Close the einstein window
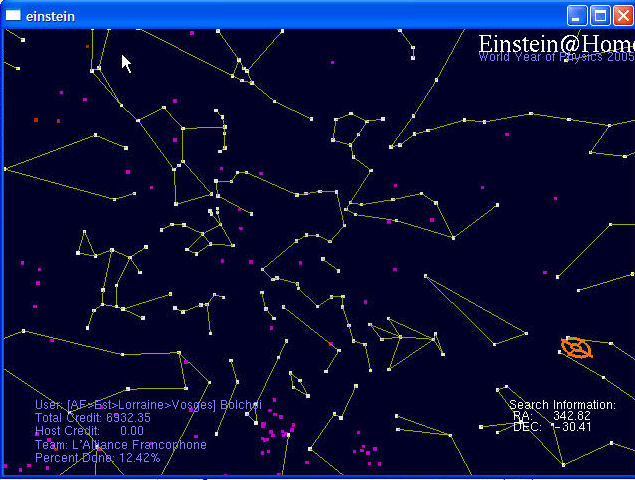Image resolution: width=635 pixels, height=480 pixels. click(622, 15)
